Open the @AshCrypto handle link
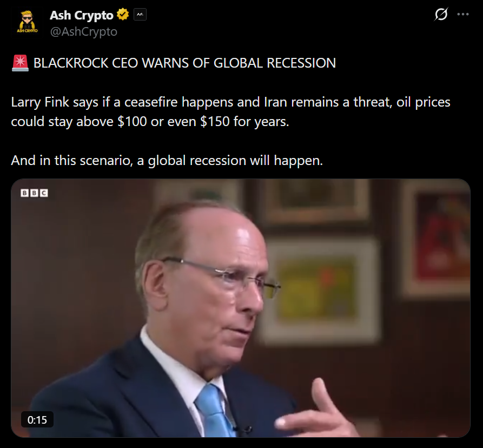 (83, 32)
